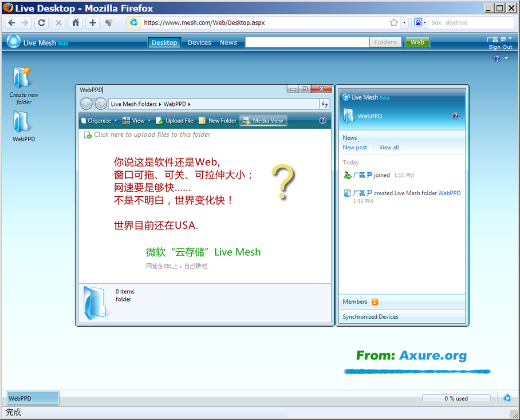
Task: Click the storage usage progress bar
Action: (456, 398)
